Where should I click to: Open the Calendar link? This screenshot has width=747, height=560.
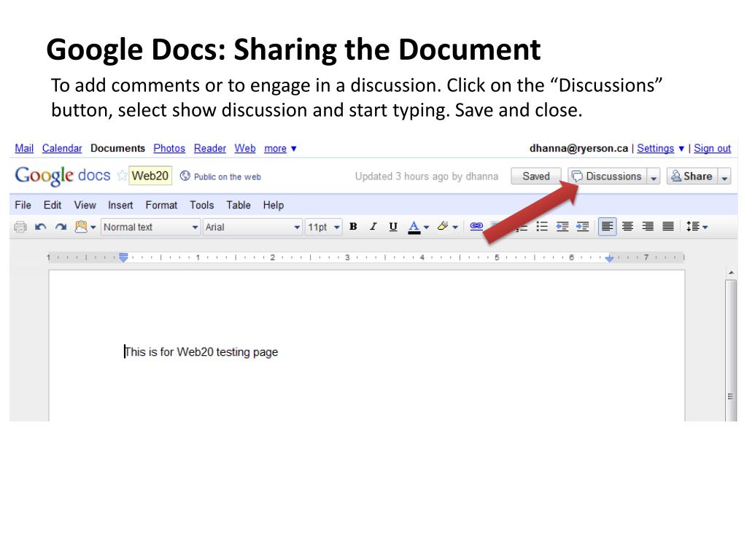tap(62, 149)
